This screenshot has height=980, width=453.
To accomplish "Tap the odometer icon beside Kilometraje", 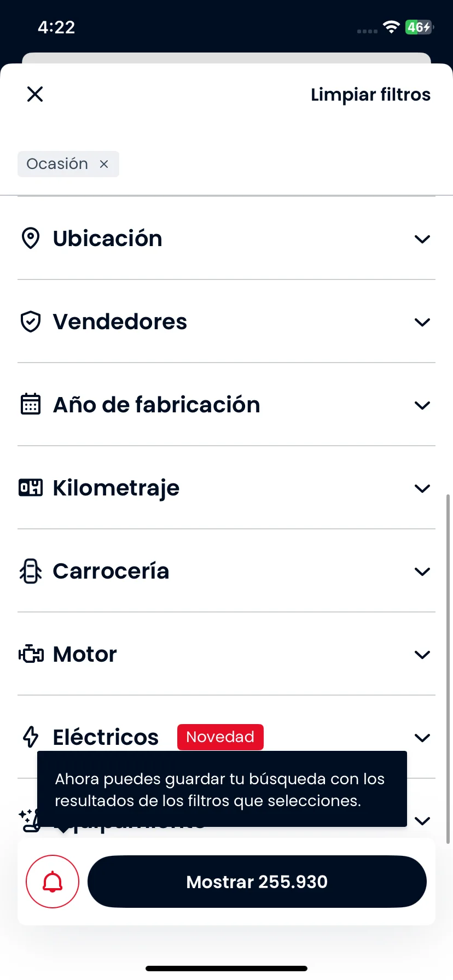I will pos(31,487).
